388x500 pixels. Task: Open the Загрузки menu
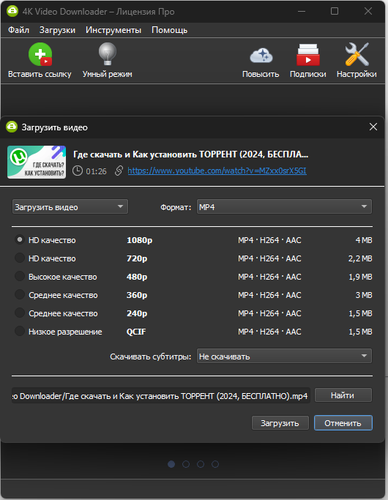(57, 30)
